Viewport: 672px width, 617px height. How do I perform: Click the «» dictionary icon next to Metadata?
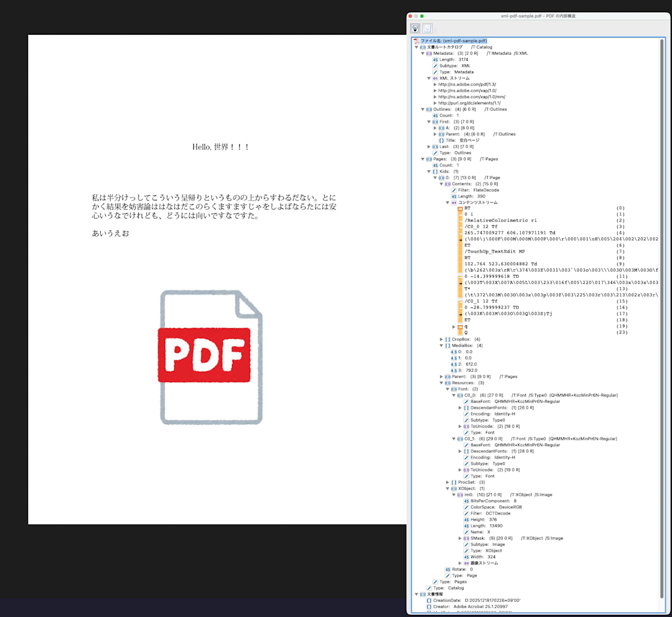click(428, 53)
